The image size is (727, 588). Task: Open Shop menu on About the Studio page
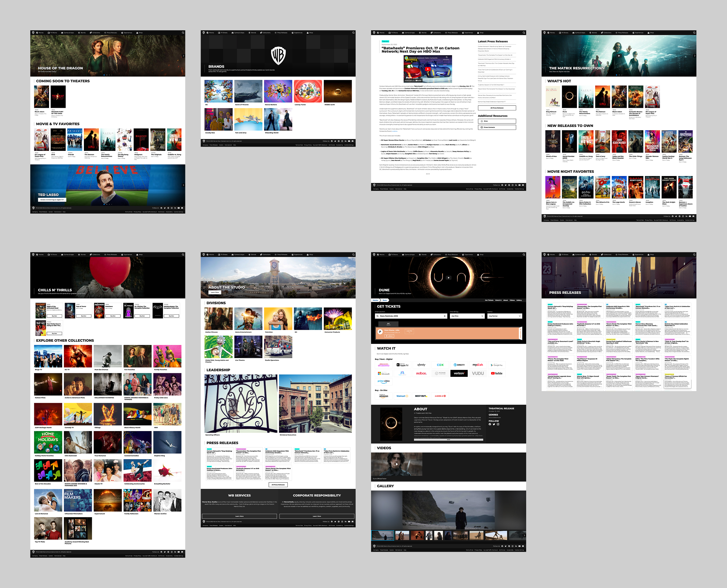(310, 254)
